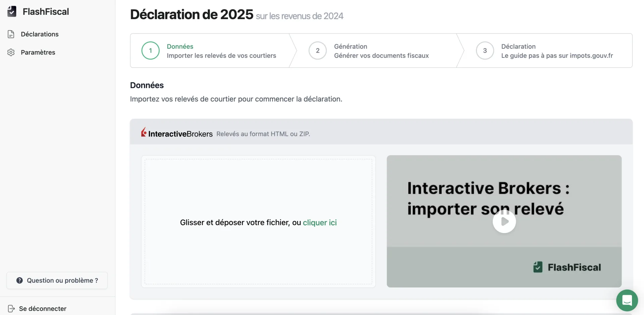Viewport: 644px width, 315px height.
Task: Select the Déclaration step label
Action: click(x=518, y=46)
